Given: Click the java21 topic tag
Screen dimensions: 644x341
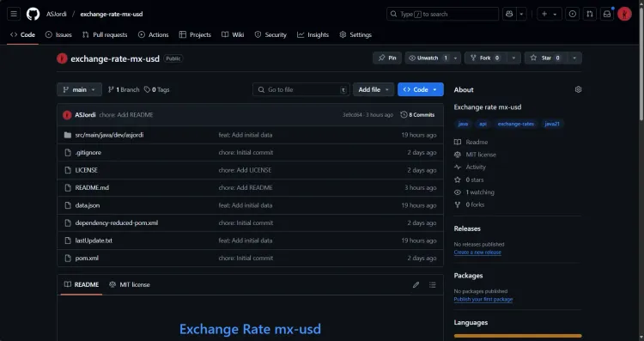Looking at the screenshot, I should coord(552,124).
